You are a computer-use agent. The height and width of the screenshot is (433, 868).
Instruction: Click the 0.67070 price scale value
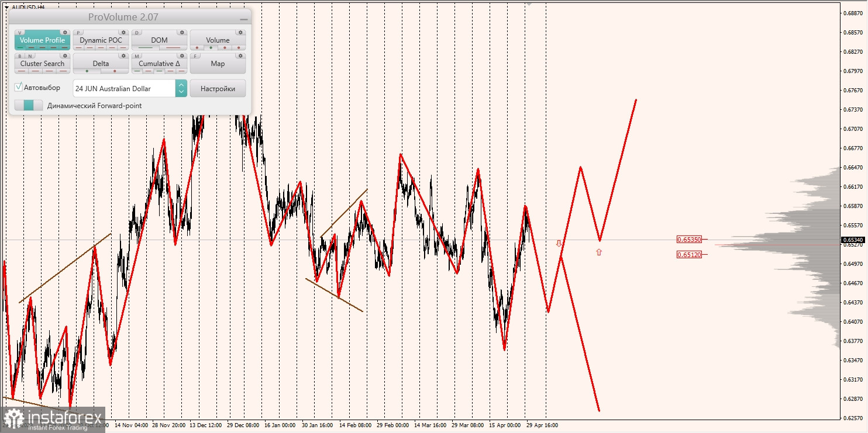tap(852, 129)
